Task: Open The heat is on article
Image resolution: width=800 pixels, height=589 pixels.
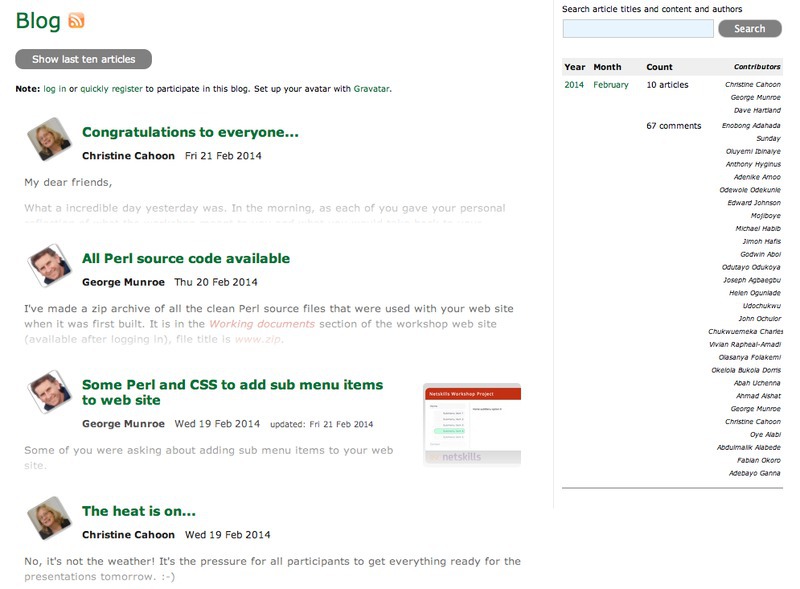Action: click(139, 511)
